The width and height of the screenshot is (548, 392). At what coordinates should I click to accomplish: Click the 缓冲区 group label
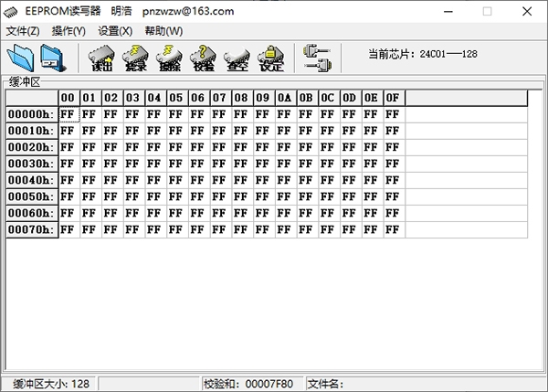pos(25,82)
